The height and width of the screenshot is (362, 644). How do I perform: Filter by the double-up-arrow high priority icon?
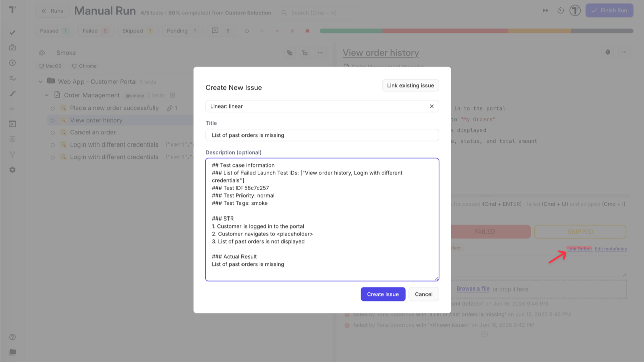pyautogui.click(x=292, y=31)
